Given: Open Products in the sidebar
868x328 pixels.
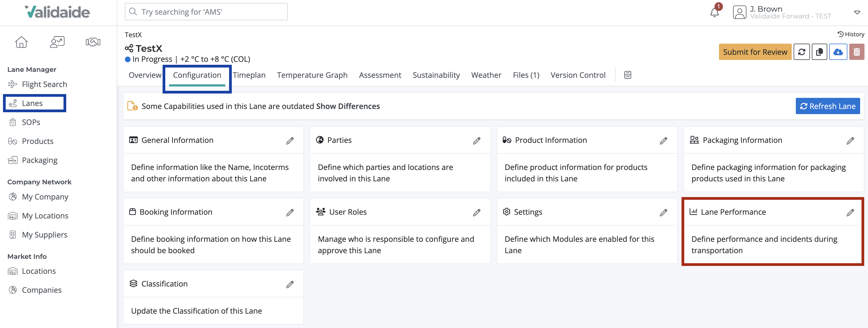Looking at the screenshot, I should tap(37, 141).
